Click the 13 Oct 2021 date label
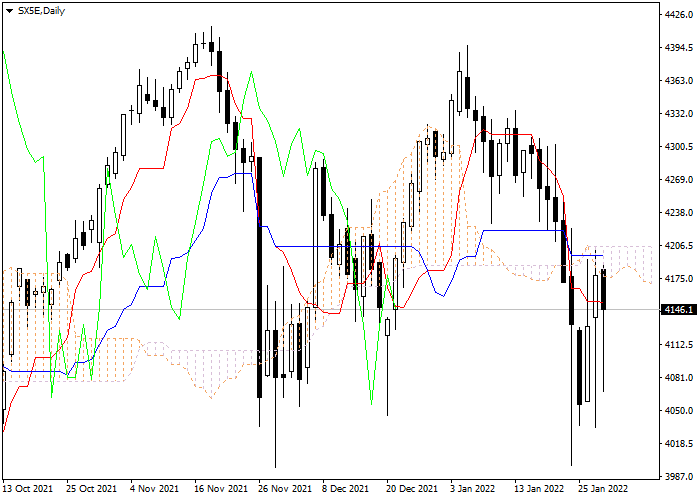The width and height of the screenshot is (700, 500). click(28, 488)
